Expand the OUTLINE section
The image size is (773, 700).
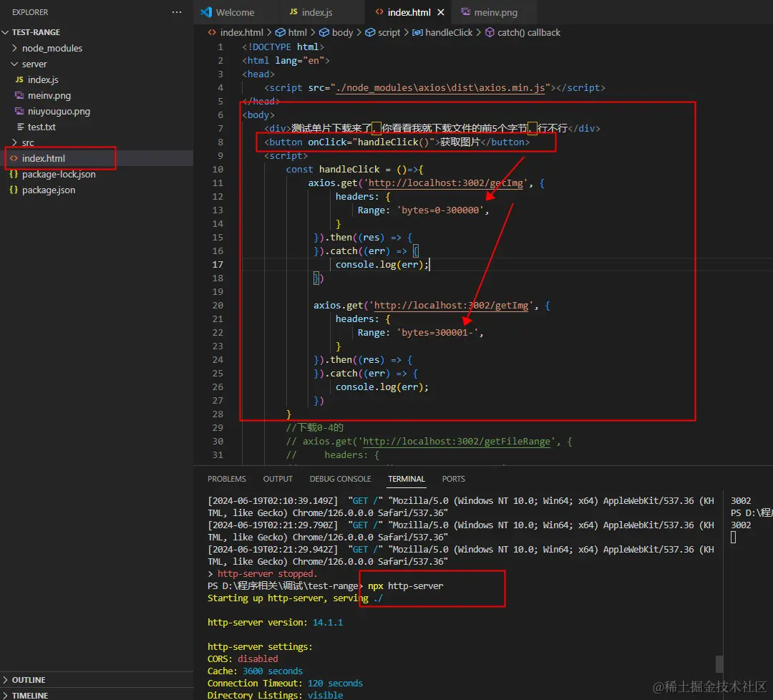(x=6, y=680)
